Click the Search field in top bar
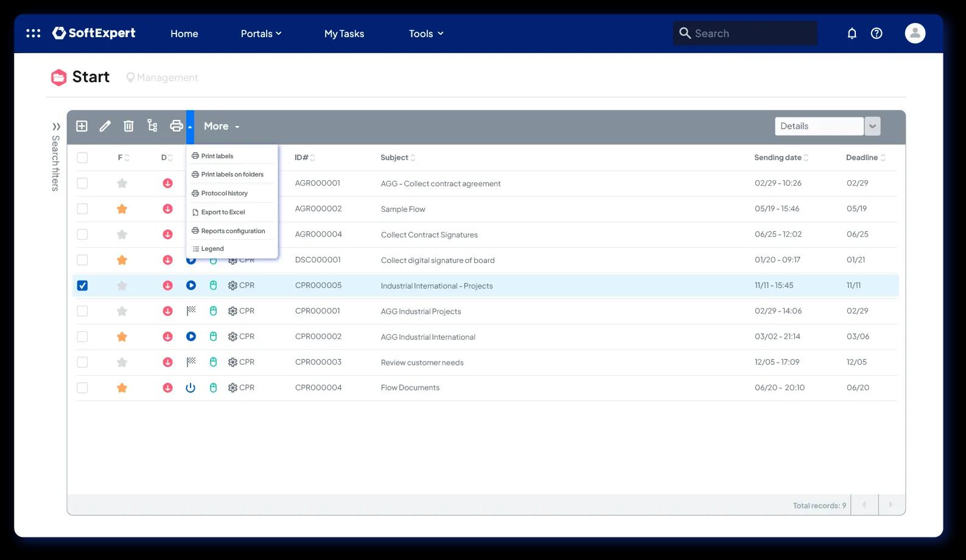The width and height of the screenshot is (966, 560). point(745,33)
